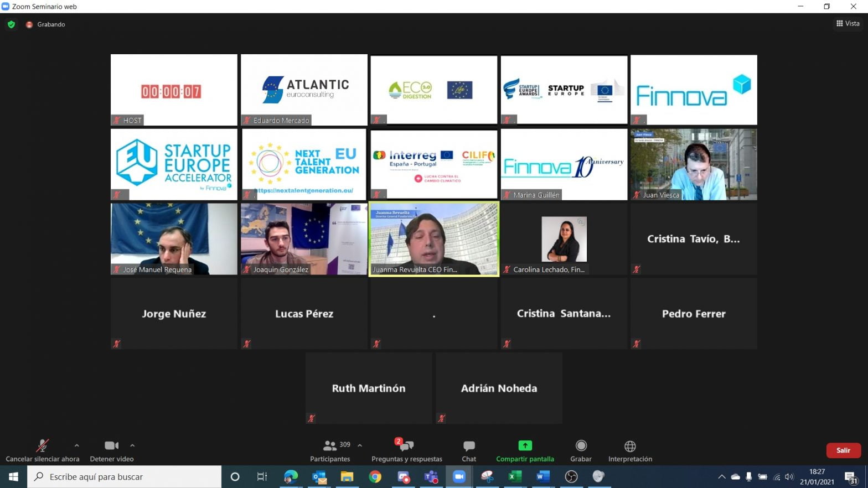The image size is (868, 488).
Task: Click the Windows search box
Action: pyautogui.click(x=125, y=476)
